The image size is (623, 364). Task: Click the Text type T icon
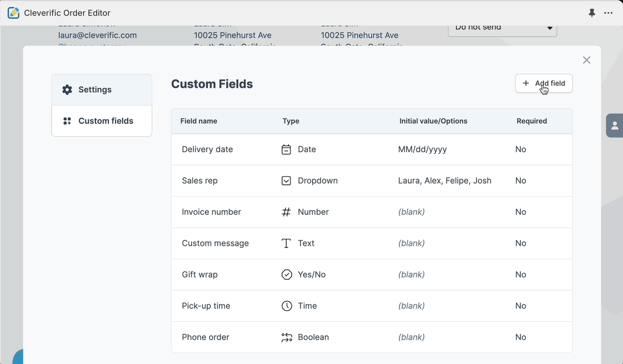(286, 243)
